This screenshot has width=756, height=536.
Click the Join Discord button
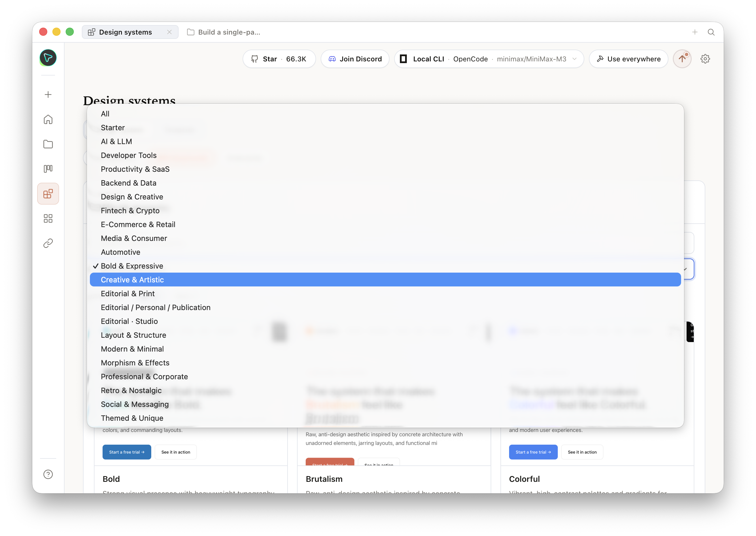(355, 59)
